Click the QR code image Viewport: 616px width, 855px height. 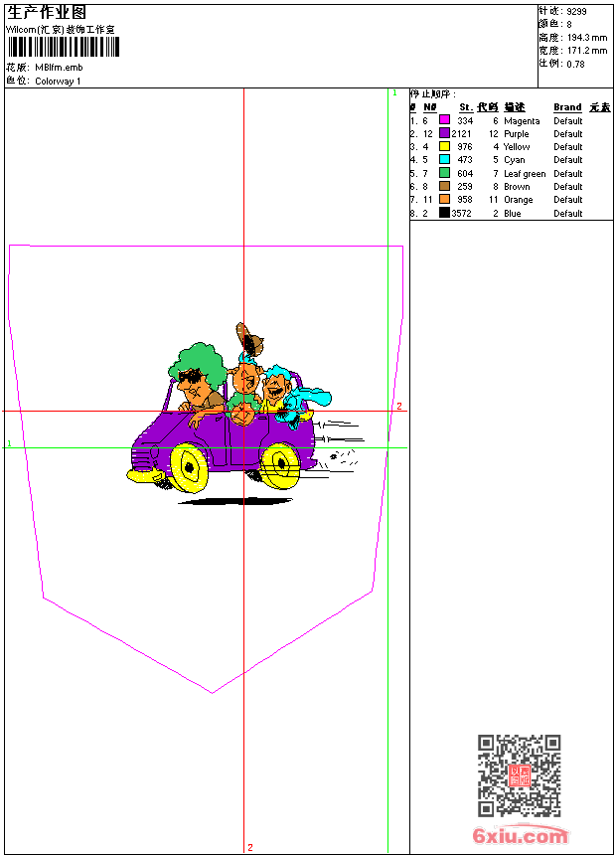pos(519,774)
